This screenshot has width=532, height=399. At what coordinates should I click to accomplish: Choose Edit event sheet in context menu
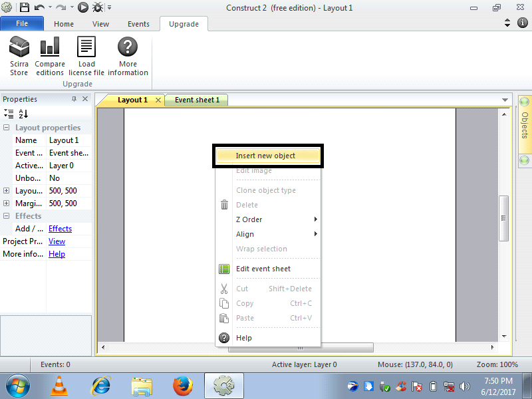268,269
